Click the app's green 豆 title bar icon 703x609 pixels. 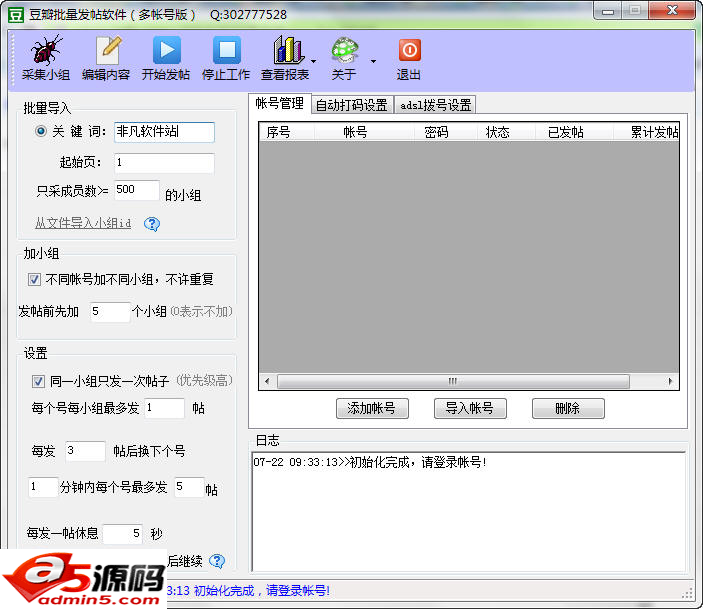click(16, 15)
